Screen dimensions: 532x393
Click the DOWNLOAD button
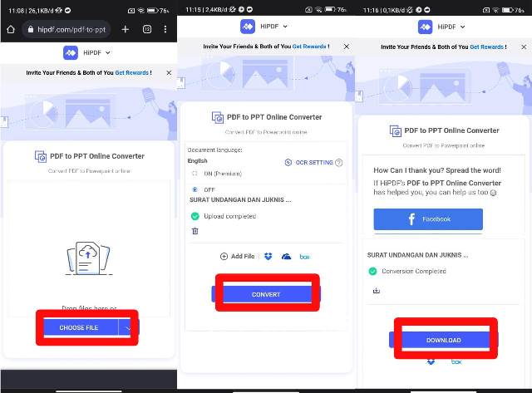(443, 340)
